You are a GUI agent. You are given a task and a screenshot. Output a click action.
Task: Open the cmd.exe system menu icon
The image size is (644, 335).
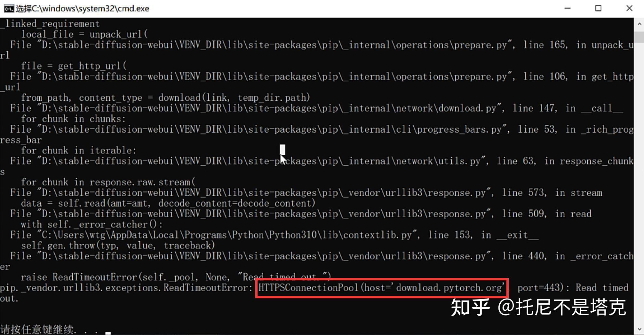click(x=8, y=8)
